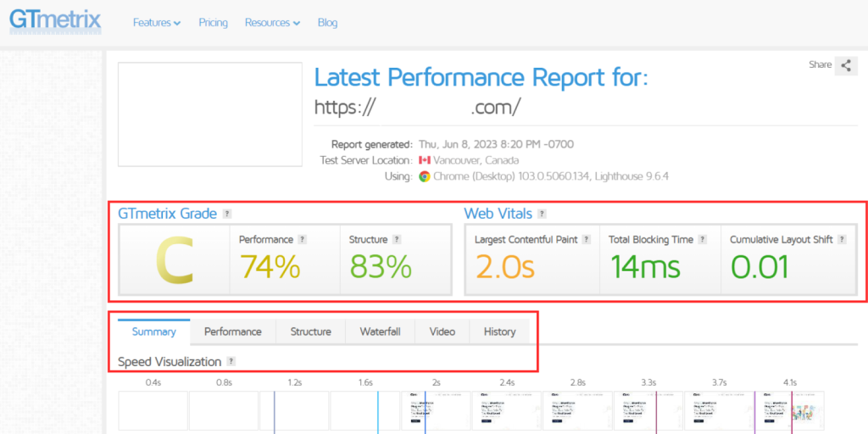868x434 pixels.
Task: Click help icon next to Speed Visualization
Action: click(x=231, y=361)
